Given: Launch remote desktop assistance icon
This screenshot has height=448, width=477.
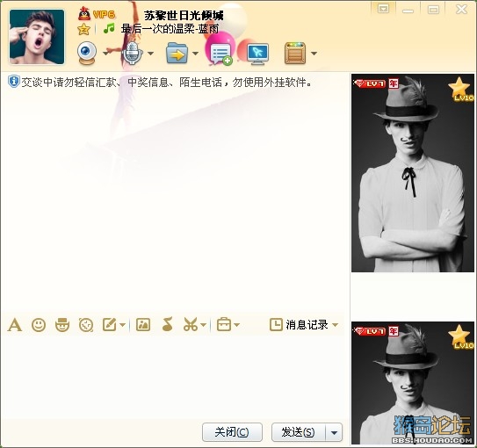Looking at the screenshot, I should point(258,54).
